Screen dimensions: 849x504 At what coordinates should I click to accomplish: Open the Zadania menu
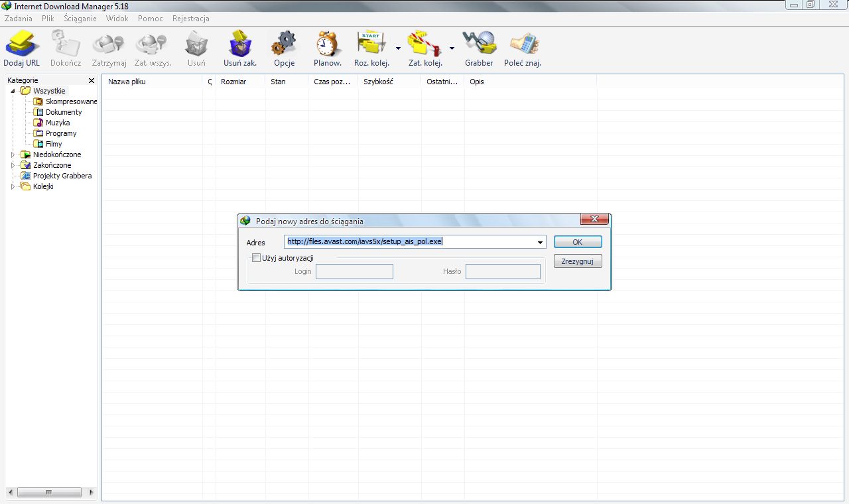(19, 19)
